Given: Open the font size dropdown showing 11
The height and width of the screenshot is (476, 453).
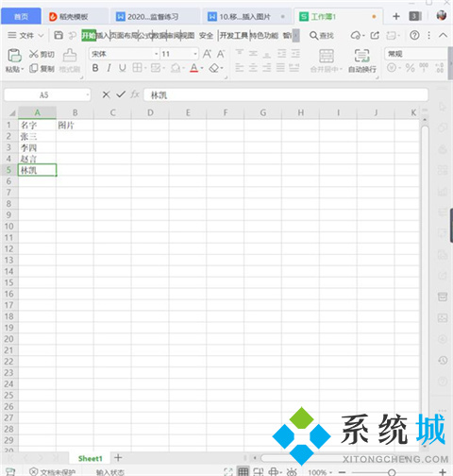Looking at the screenshot, I should coord(195,54).
